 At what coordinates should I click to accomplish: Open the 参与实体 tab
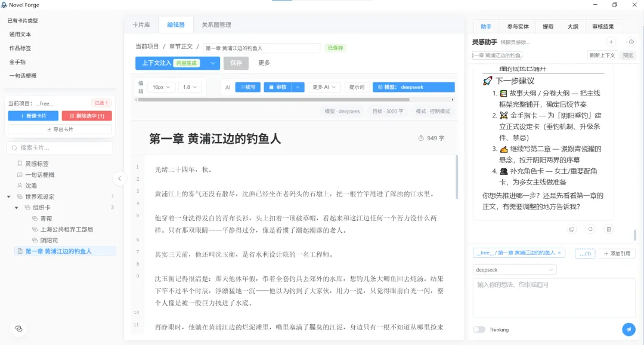click(518, 26)
